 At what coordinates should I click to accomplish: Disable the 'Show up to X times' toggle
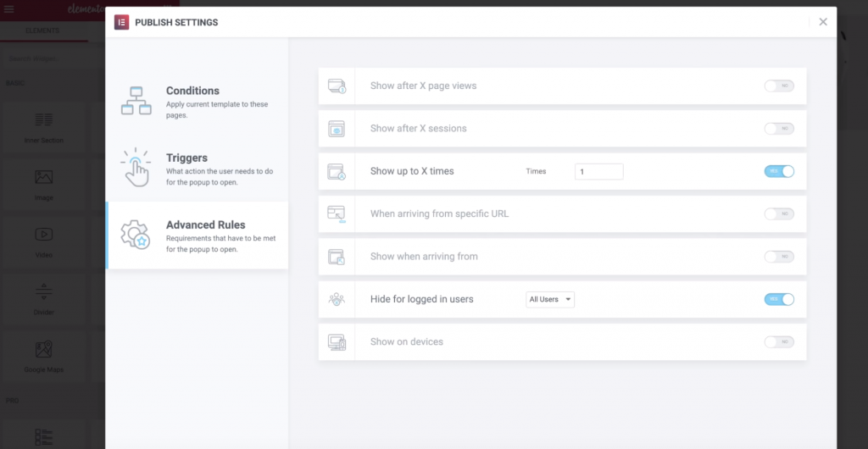[778, 171]
